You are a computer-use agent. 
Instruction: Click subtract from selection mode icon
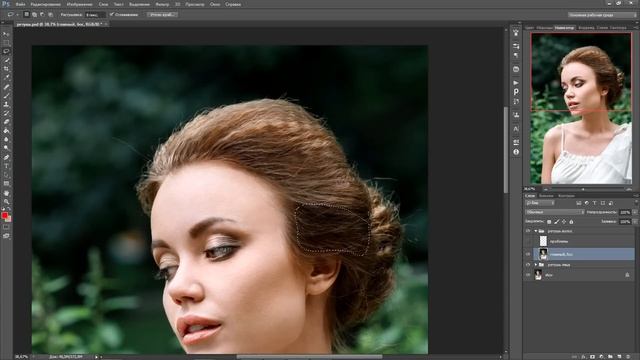pyautogui.click(x=42, y=14)
